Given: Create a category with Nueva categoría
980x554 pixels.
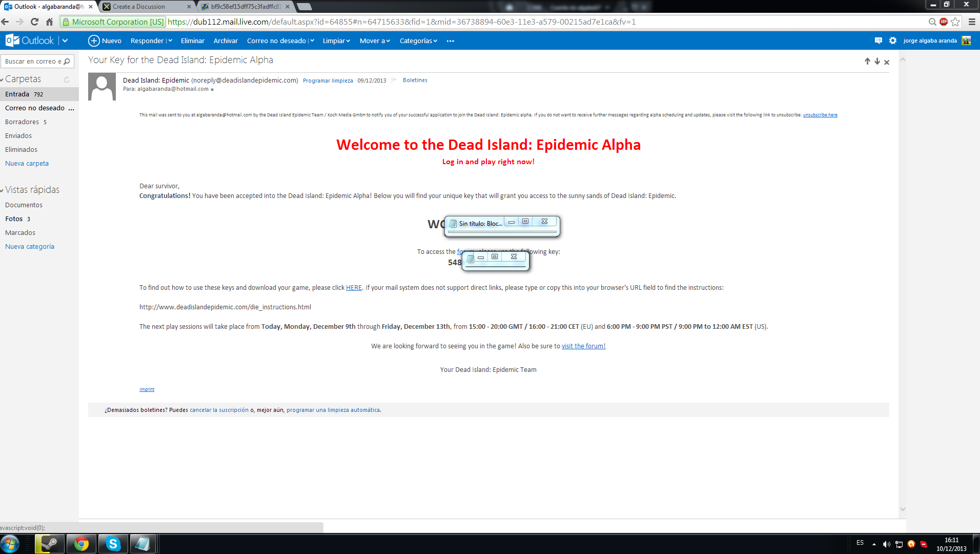Looking at the screenshot, I should 30,246.
